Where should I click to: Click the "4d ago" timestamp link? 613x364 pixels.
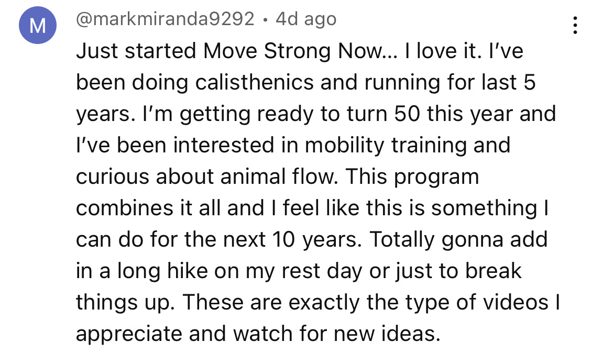[x=306, y=20]
